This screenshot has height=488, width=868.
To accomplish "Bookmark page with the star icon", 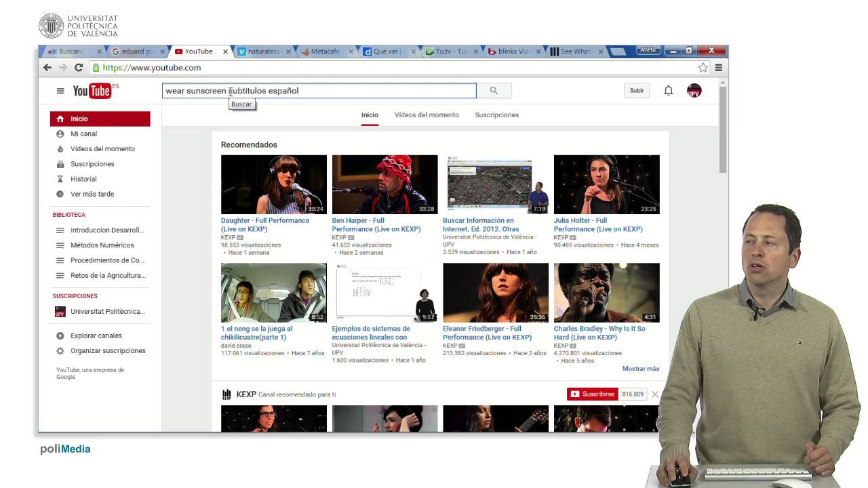I will point(703,68).
